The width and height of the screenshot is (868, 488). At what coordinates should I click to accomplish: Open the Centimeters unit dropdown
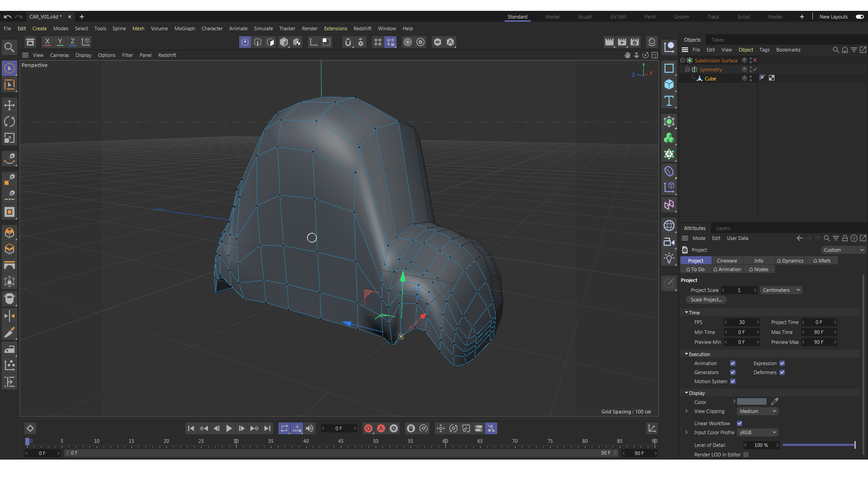(x=781, y=290)
